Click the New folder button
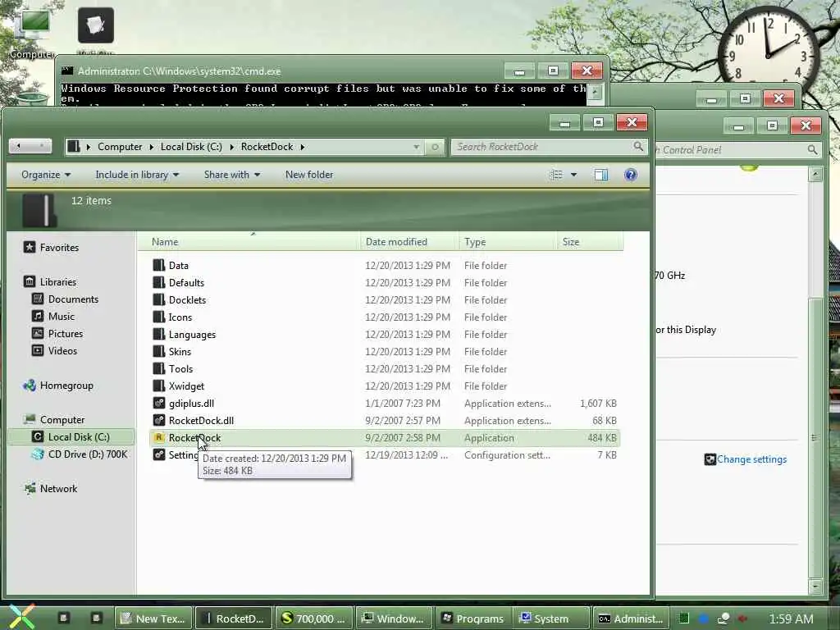840x630 pixels. point(309,175)
